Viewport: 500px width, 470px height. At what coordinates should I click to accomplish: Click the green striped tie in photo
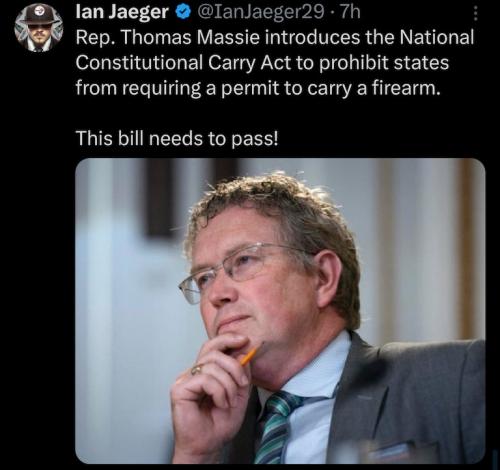tap(277, 428)
